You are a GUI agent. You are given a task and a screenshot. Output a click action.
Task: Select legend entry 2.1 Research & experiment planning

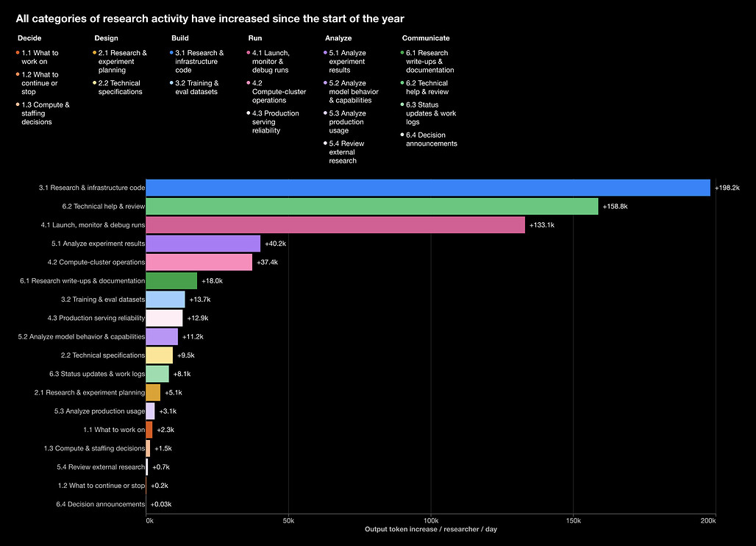coord(120,61)
